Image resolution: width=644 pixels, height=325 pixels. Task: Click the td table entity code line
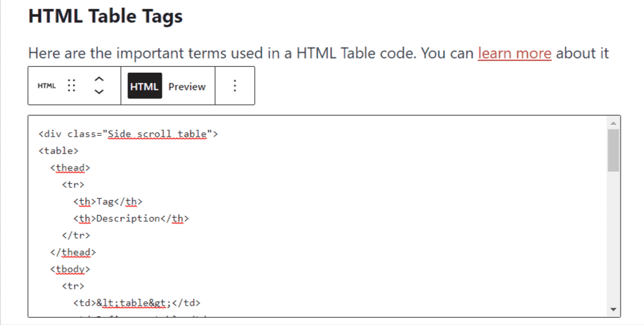click(x=136, y=303)
